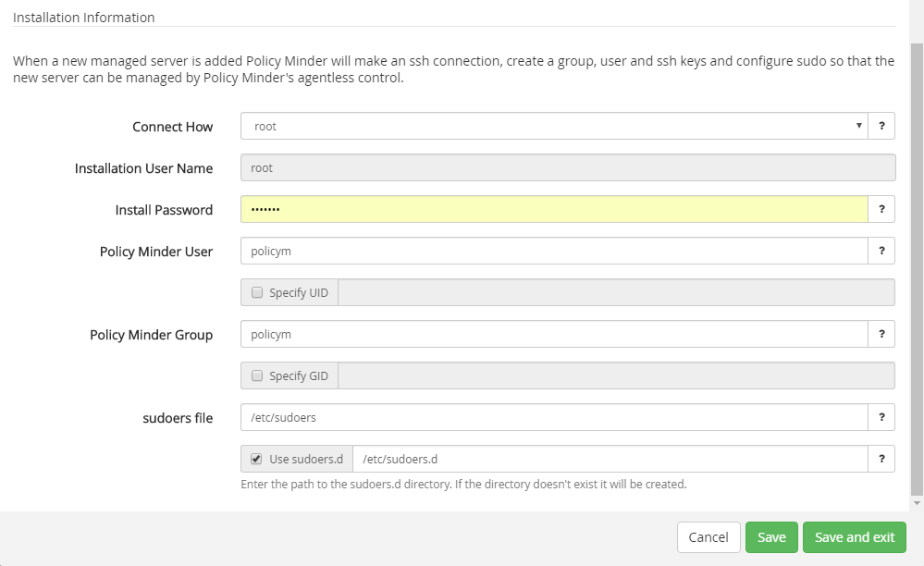Screen dimensions: 924x566
Task: Click the Connect How dropdown arrow
Action: point(858,126)
